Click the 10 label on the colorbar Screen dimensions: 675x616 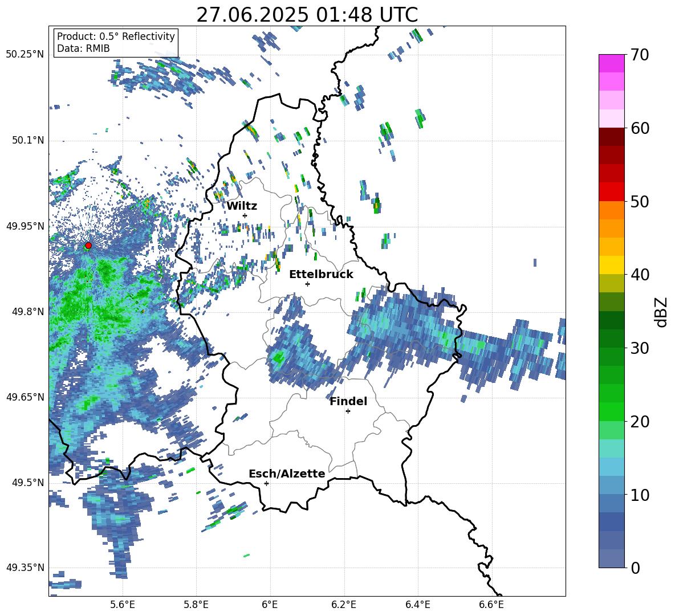(639, 495)
